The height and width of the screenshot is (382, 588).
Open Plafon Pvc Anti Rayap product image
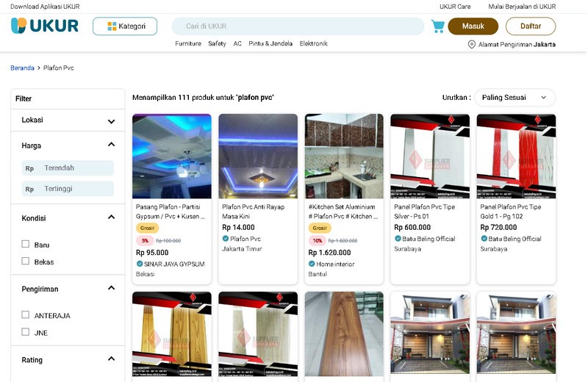(258, 156)
